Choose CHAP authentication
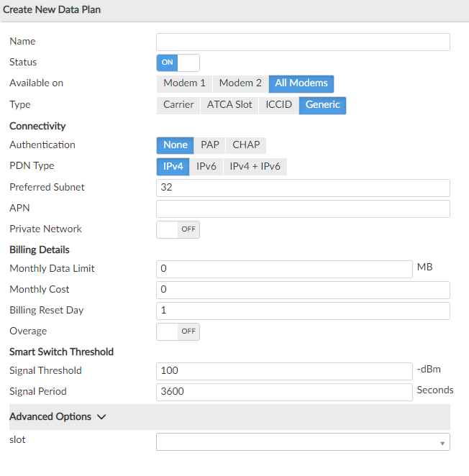 (x=246, y=145)
